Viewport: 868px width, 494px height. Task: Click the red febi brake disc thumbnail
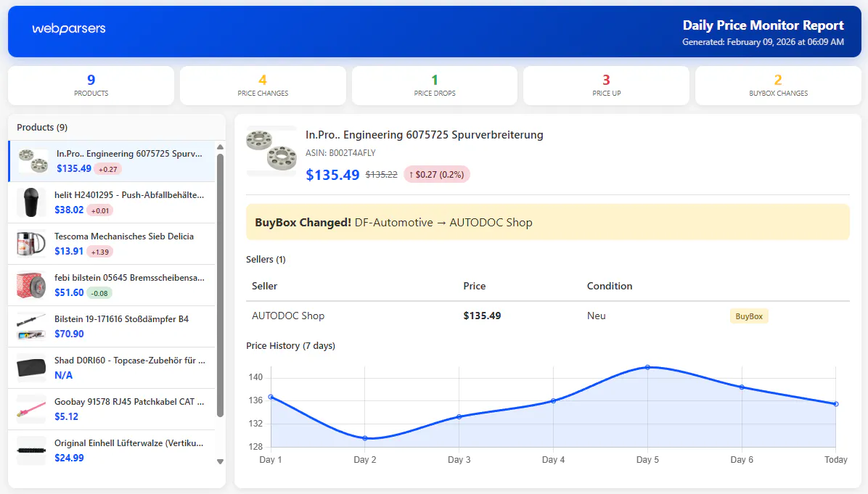[x=31, y=286]
